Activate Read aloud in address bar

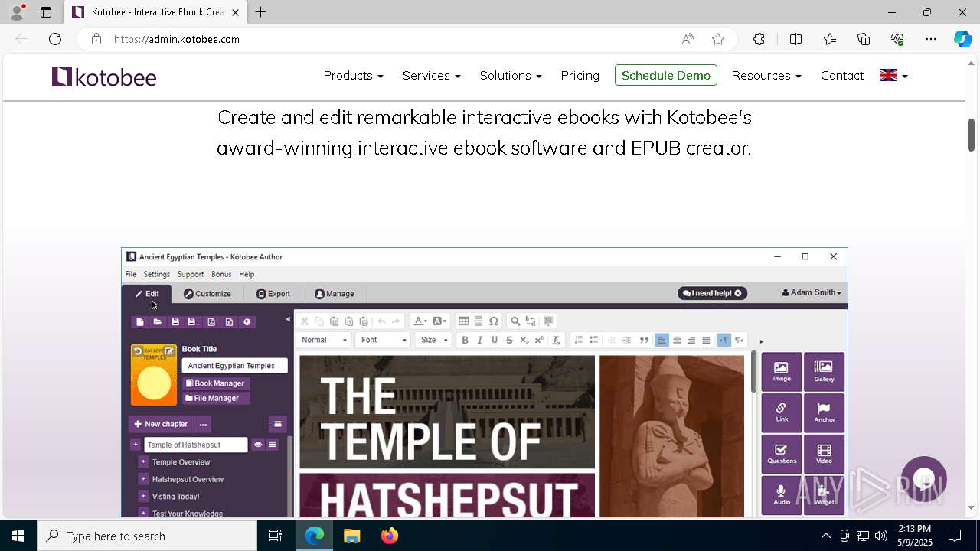coord(688,39)
